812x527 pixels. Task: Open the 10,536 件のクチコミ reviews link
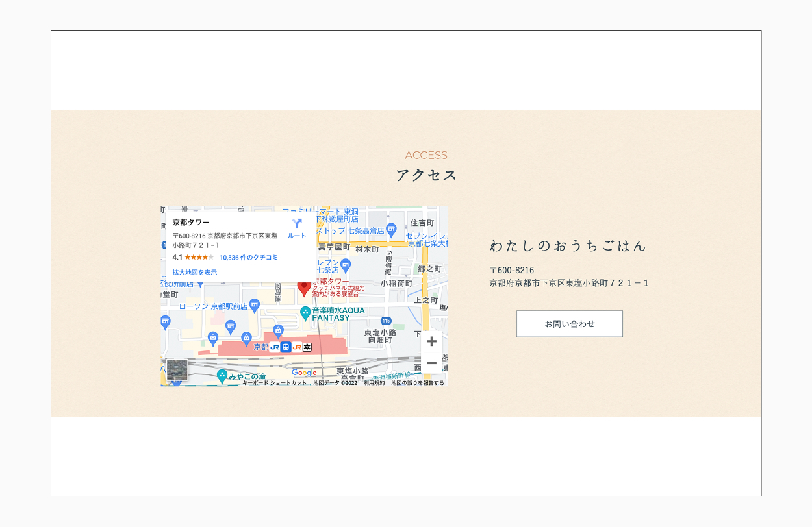click(249, 258)
